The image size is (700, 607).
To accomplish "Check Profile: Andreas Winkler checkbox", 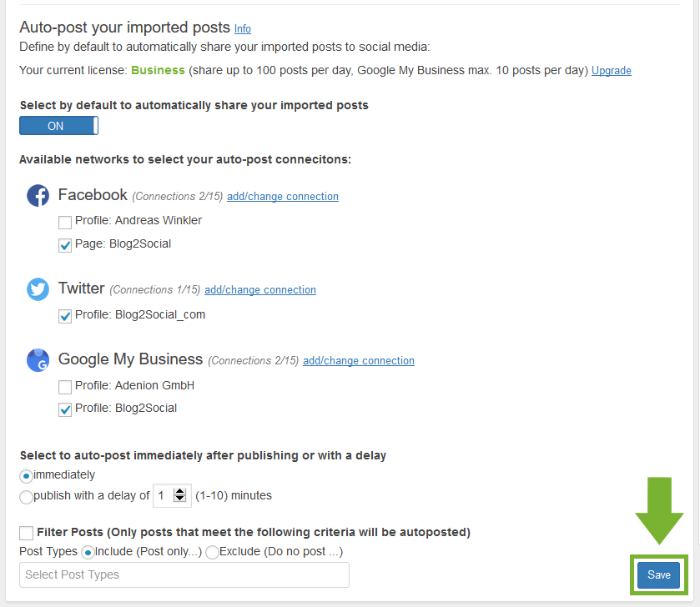I will pos(65,222).
